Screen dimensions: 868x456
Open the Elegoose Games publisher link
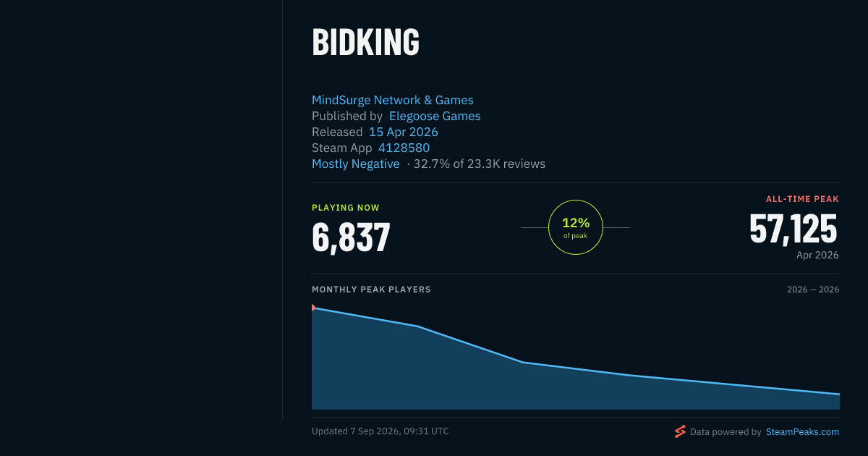[435, 116]
